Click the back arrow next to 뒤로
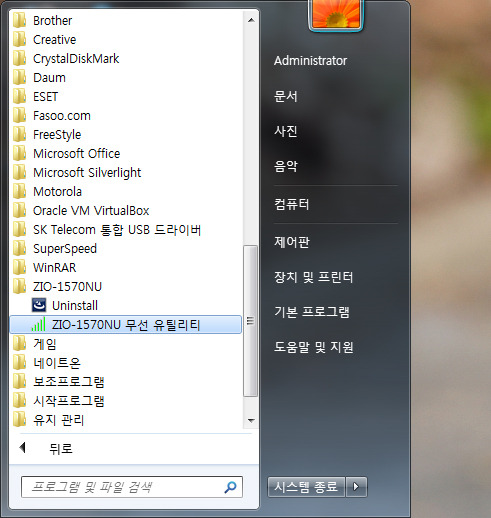 [x=23, y=448]
